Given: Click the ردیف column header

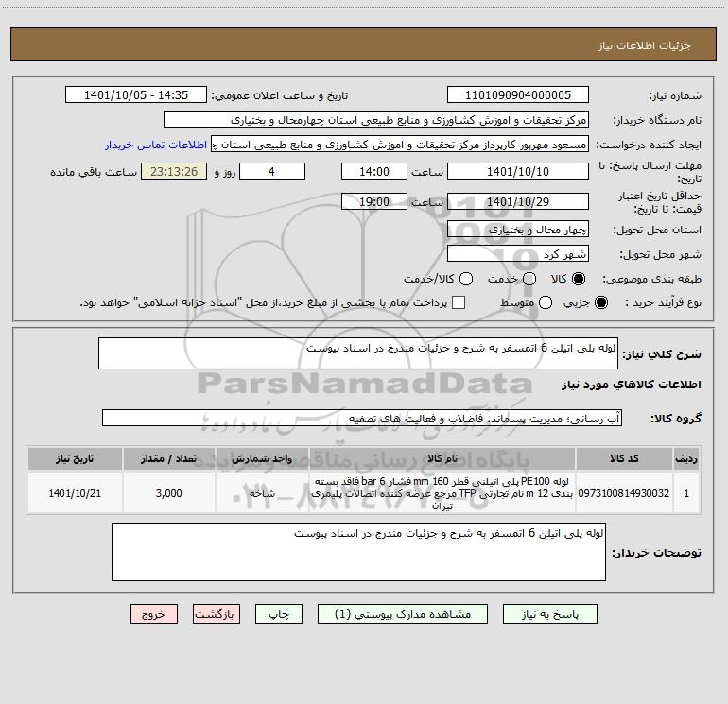Looking at the screenshot, I should coord(686,458).
